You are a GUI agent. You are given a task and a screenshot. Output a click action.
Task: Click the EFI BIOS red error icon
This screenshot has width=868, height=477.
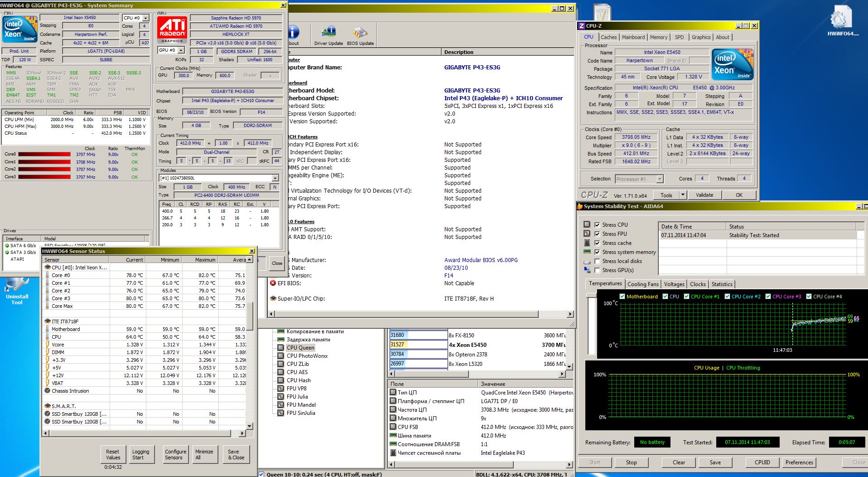point(273,283)
